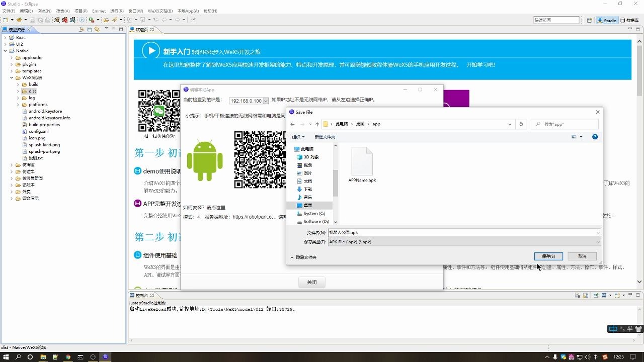Screen dimensions: 644x362
Task: Click the refresh icon beside the address bar
Action: tap(521, 124)
